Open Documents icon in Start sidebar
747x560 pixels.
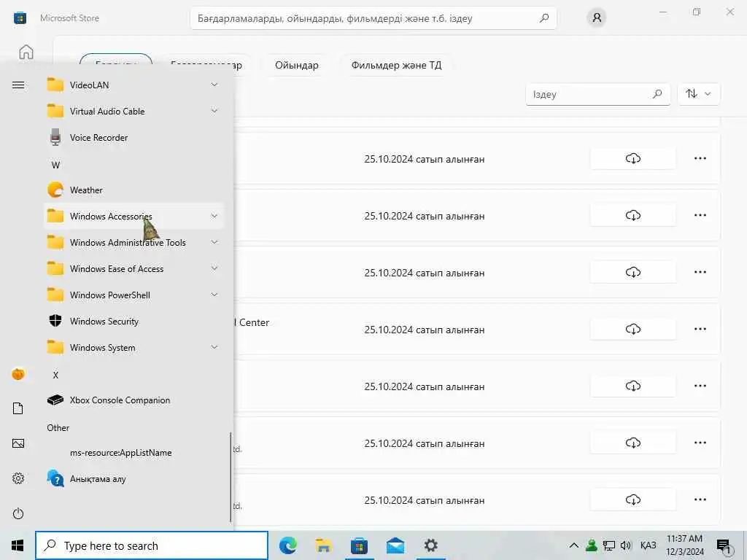(x=18, y=408)
